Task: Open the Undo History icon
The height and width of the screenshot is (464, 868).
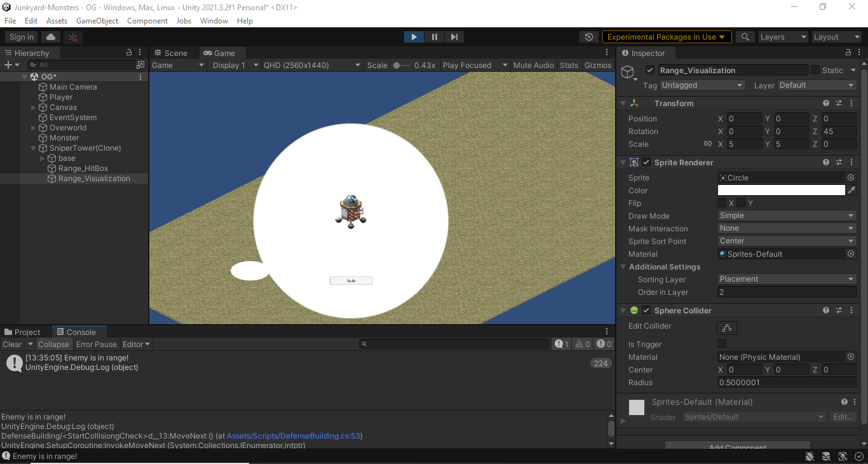Action: point(589,37)
